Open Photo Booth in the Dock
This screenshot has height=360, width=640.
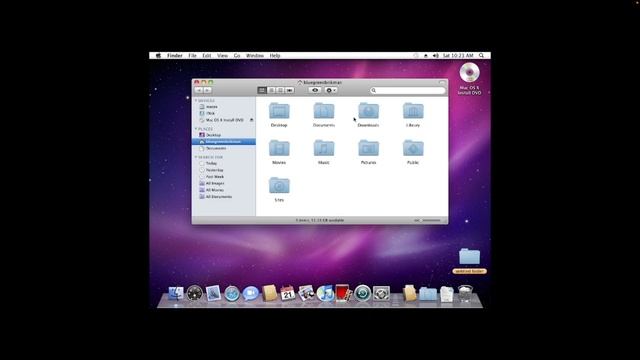coord(344,293)
